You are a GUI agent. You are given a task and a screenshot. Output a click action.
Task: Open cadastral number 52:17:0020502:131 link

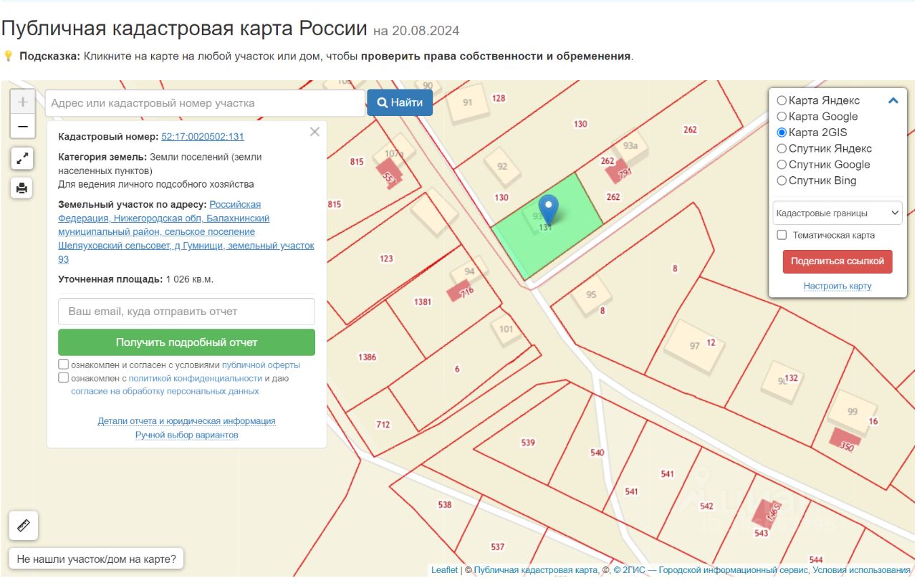(x=203, y=137)
